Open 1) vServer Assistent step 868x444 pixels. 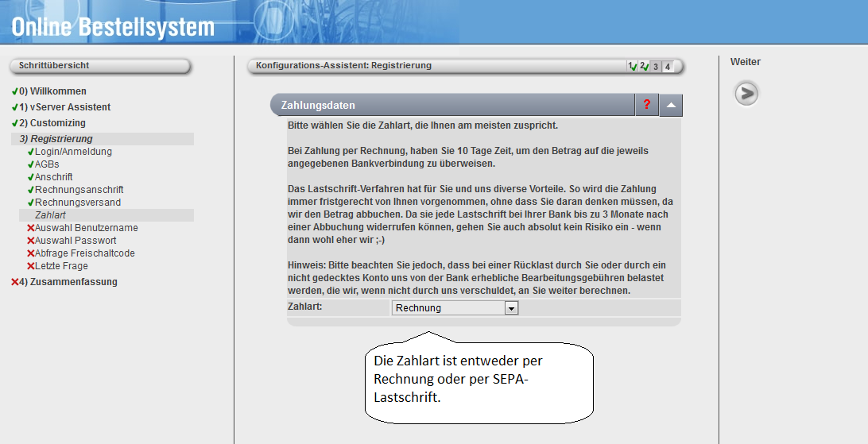64,107
